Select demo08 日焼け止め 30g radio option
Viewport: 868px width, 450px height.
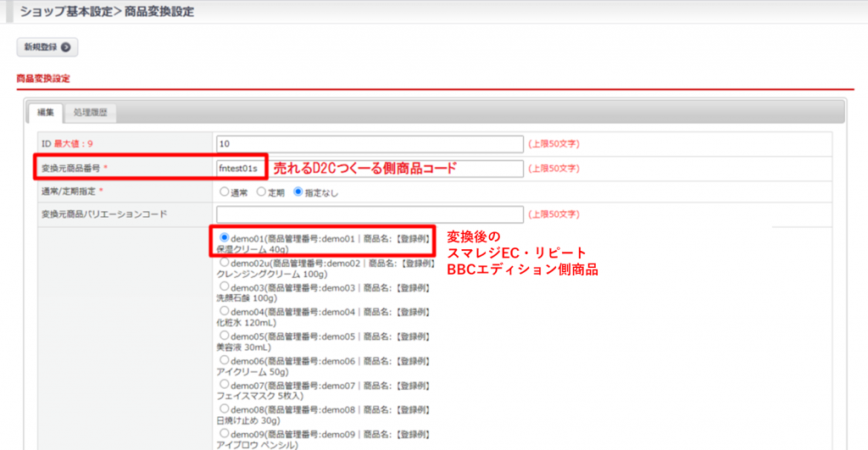[x=225, y=408]
